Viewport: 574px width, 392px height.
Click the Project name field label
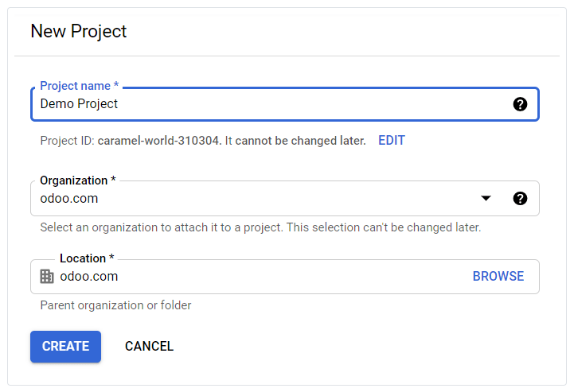[x=79, y=86]
